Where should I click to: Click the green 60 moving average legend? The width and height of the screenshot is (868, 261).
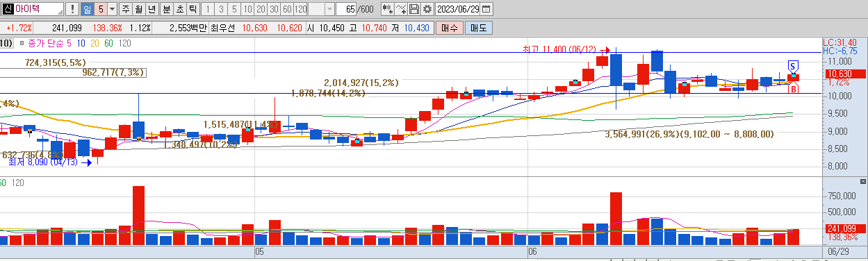[108, 43]
